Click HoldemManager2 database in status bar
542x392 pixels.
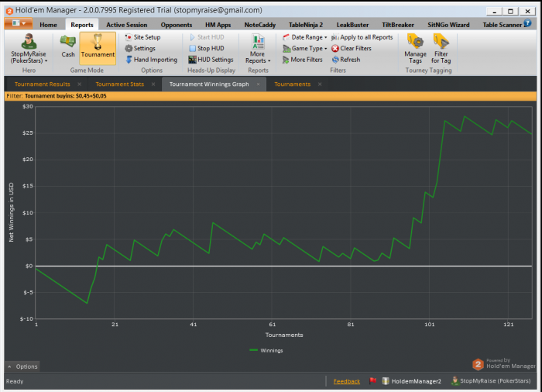tap(412, 381)
